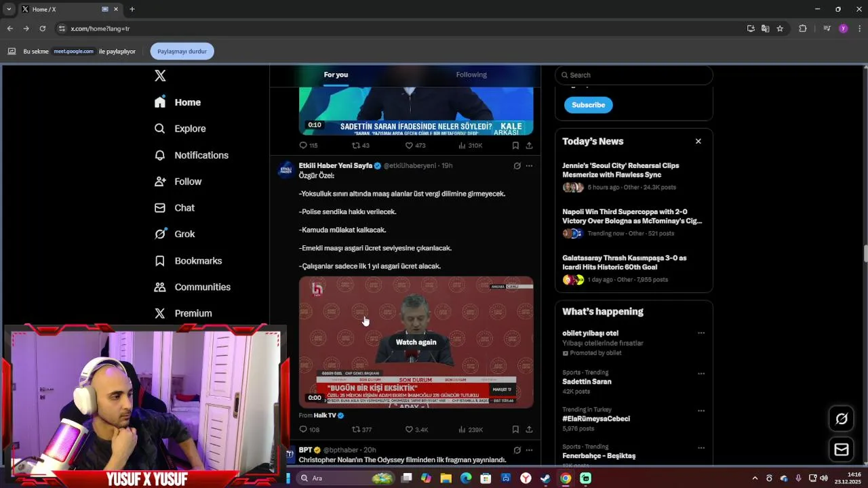Open a new browser tab
The width and height of the screenshot is (868, 488).
132,9
